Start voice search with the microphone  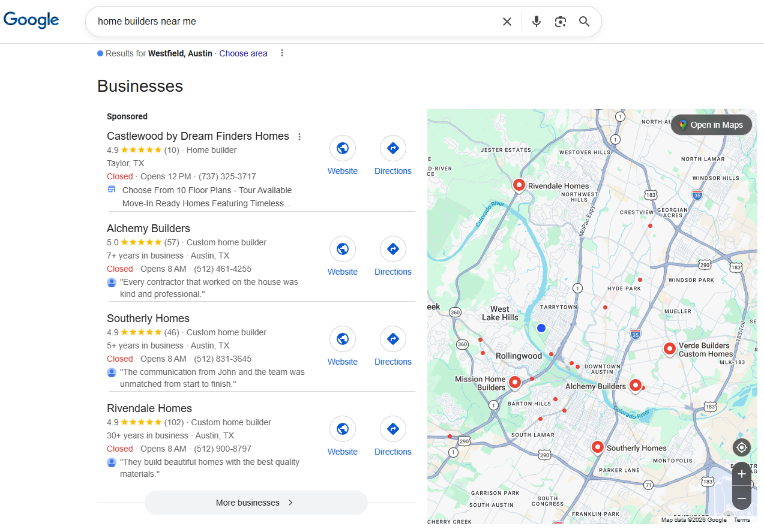(x=537, y=22)
